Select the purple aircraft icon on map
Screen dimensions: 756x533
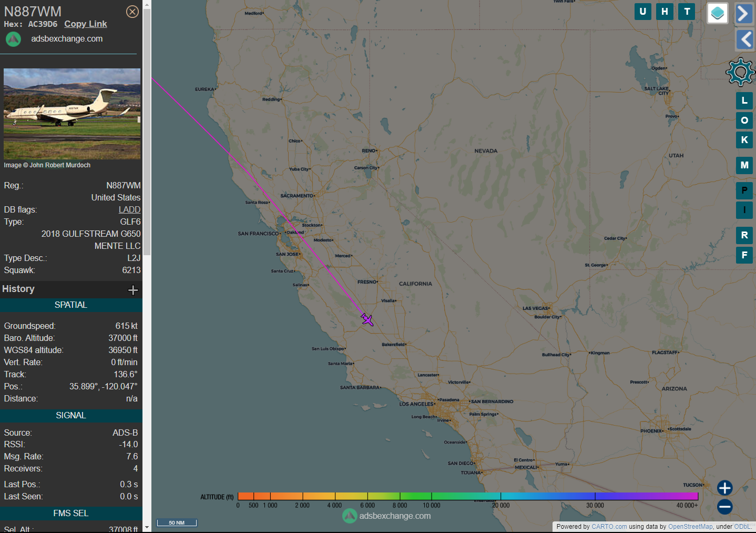[367, 319]
